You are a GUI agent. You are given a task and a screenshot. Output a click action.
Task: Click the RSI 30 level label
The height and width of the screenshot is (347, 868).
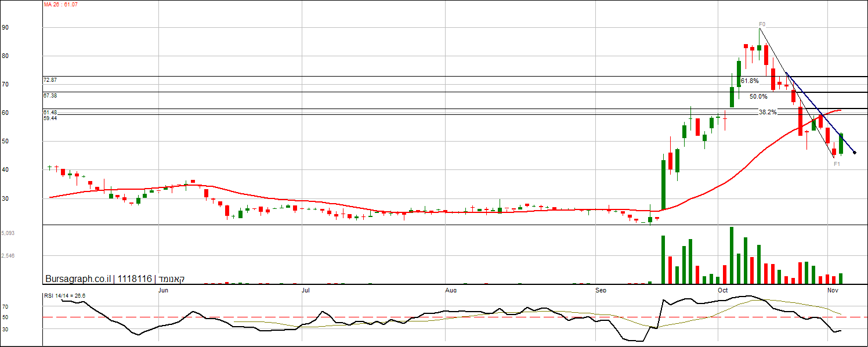(5, 329)
